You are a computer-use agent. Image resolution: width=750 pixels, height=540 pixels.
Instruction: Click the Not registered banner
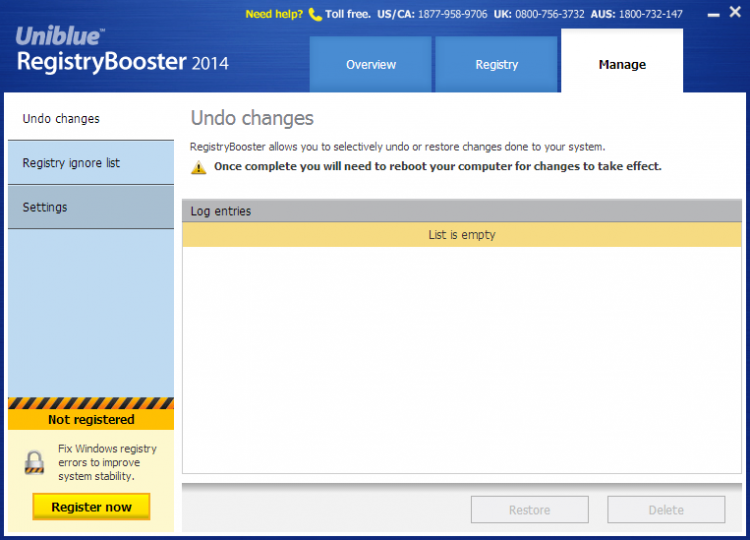[x=91, y=419]
